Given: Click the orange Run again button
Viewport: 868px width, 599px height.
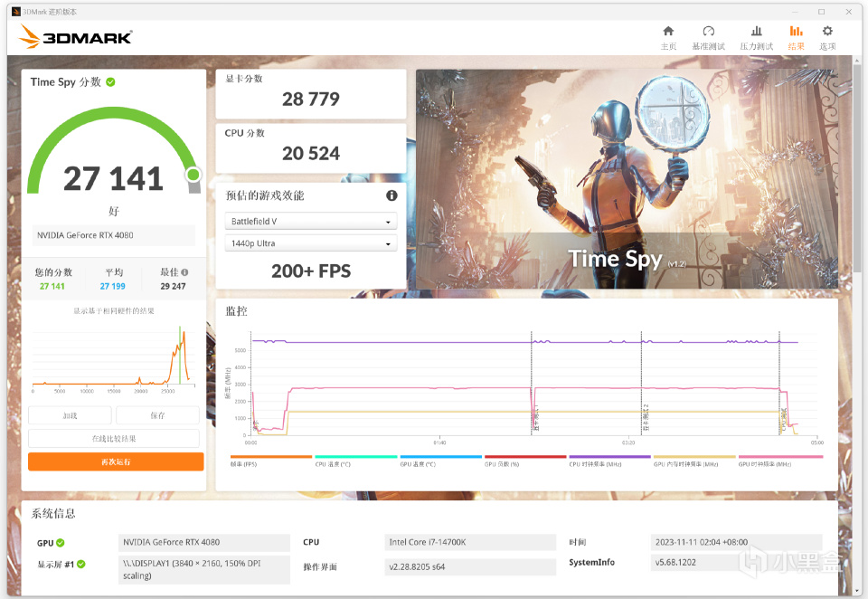Looking at the screenshot, I should (116, 461).
